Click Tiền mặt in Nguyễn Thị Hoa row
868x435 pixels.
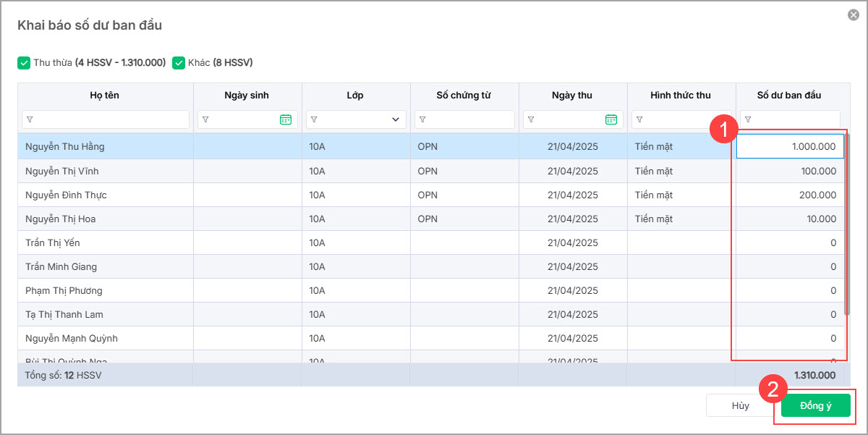[x=654, y=219]
